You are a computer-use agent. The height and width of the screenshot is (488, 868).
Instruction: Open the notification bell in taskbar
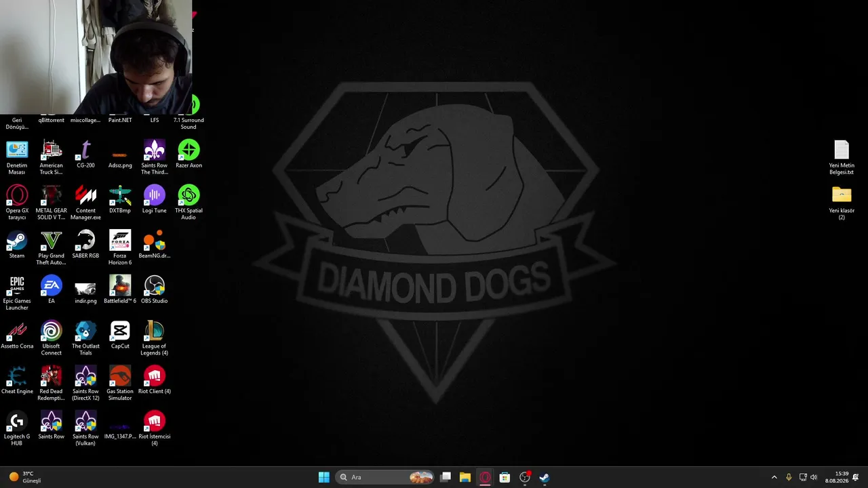click(856, 477)
